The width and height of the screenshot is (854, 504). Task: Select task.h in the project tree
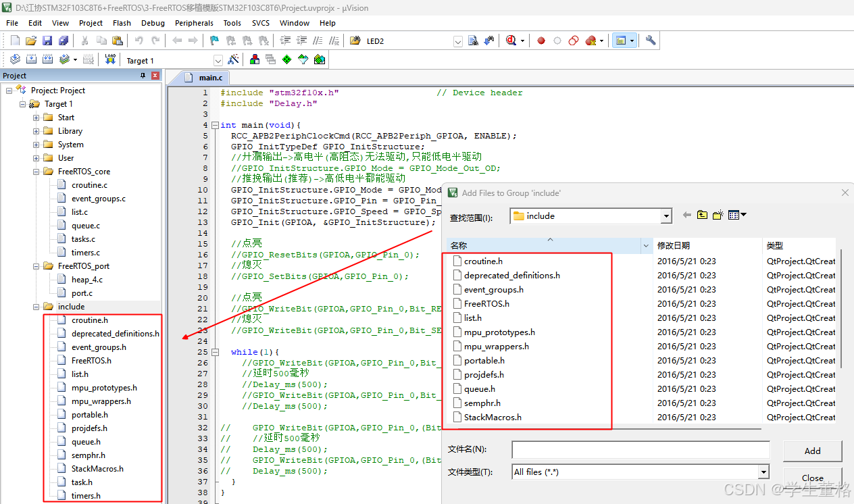[x=82, y=482]
